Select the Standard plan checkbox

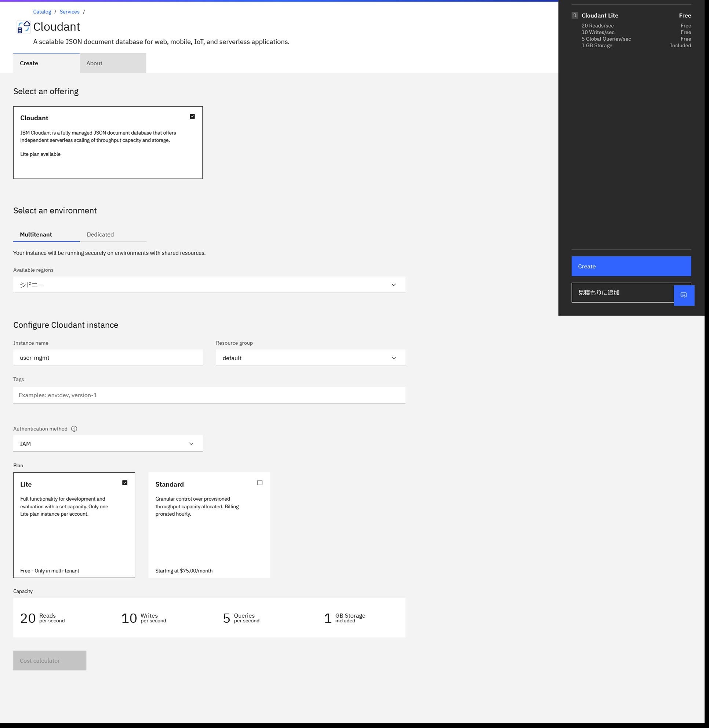click(259, 483)
